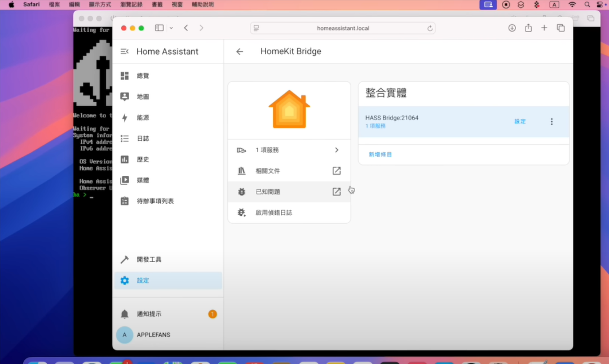The width and height of the screenshot is (609, 364).
Task: Open 開發工具 developer tools
Action: click(x=168, y=260)
